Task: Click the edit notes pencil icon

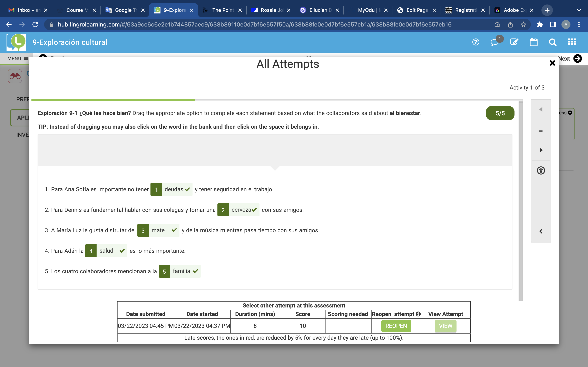Action: pyautogui.click(x=514, y=42)
